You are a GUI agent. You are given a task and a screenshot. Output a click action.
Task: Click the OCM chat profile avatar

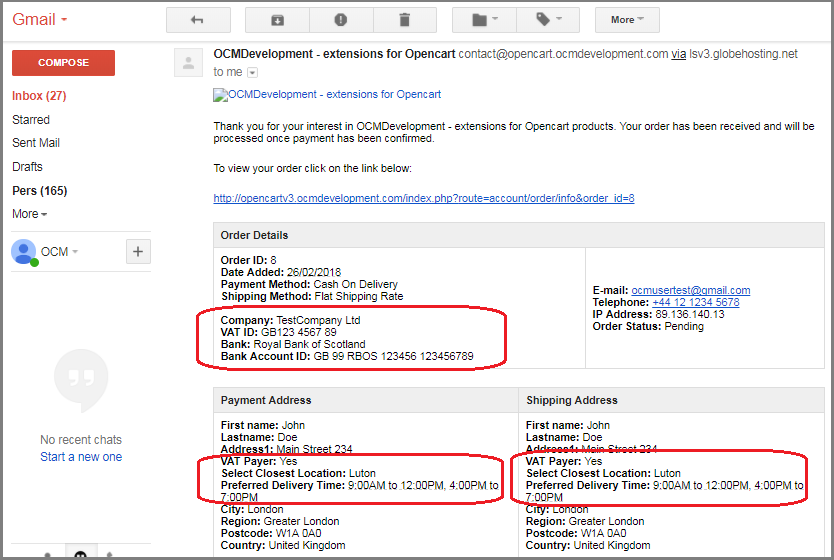[23, 252]
